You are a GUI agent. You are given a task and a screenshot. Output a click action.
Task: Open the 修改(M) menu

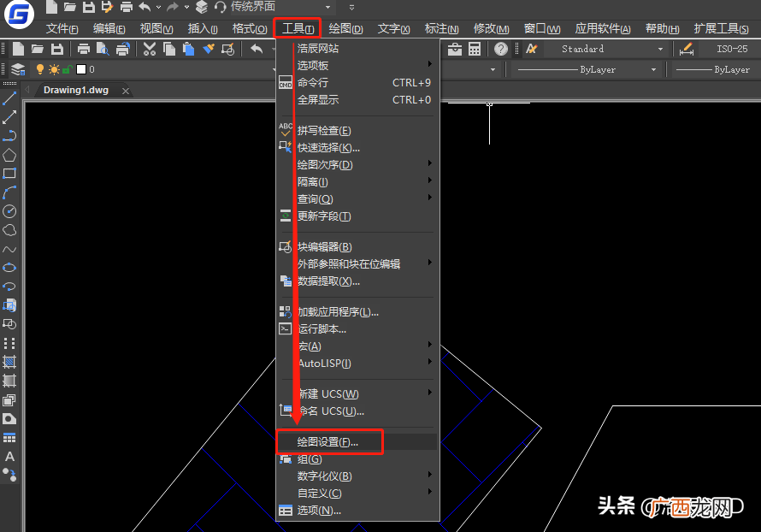491,28
